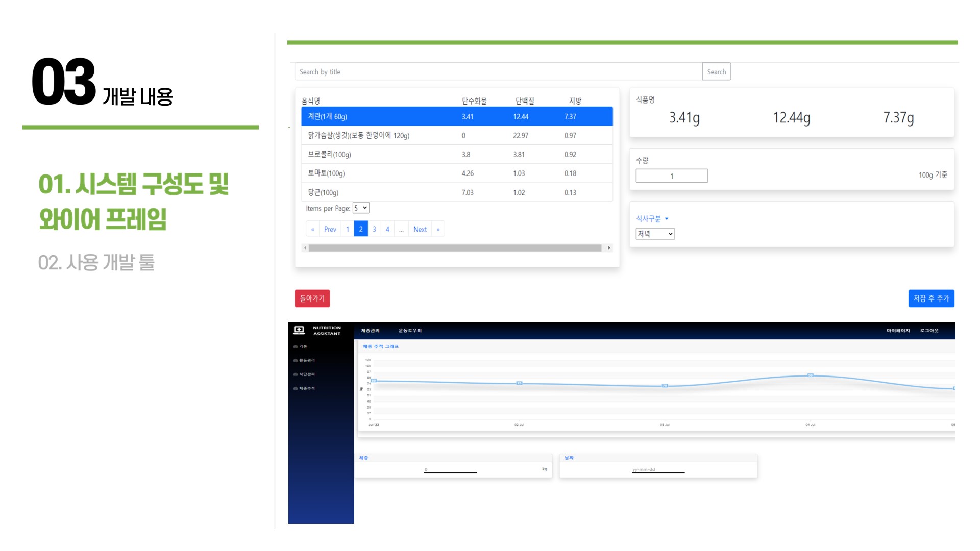Click the Nutrition Assistant logo icon

tap(299, 330)
